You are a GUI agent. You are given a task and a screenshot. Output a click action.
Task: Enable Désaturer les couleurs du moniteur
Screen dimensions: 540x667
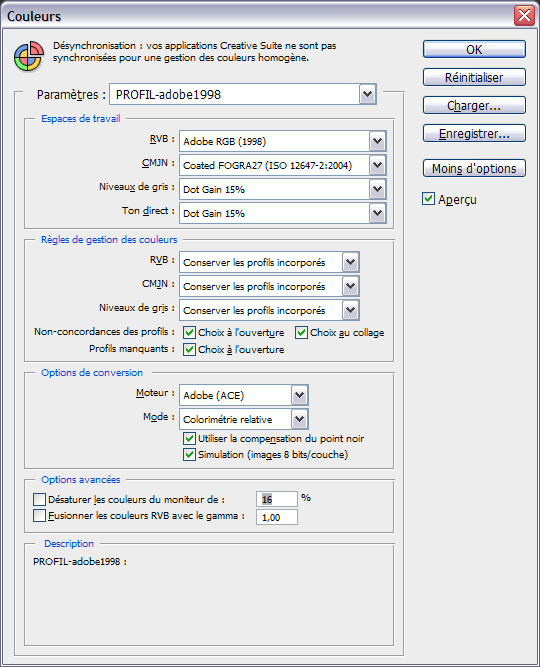pos(39,499)
